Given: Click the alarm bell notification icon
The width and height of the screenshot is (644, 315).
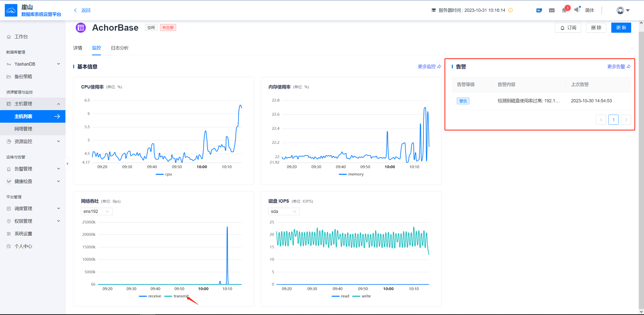Looking at the screenshot, I should point(564,10).
